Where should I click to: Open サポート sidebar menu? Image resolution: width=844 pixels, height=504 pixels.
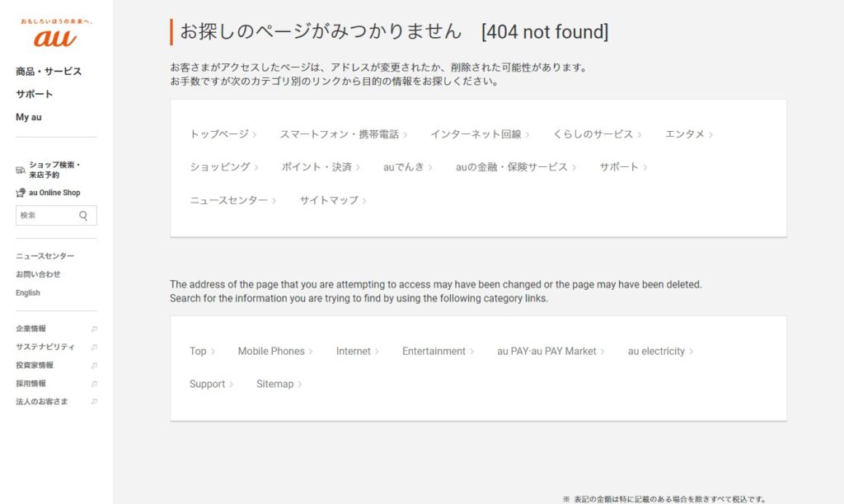(34, 94)
